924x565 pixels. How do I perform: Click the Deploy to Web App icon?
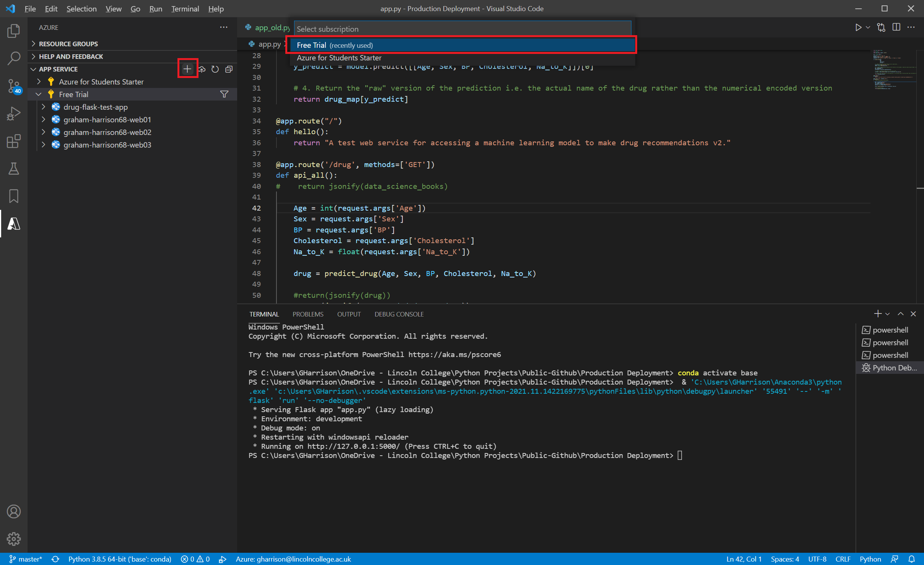tap(202, 69)
